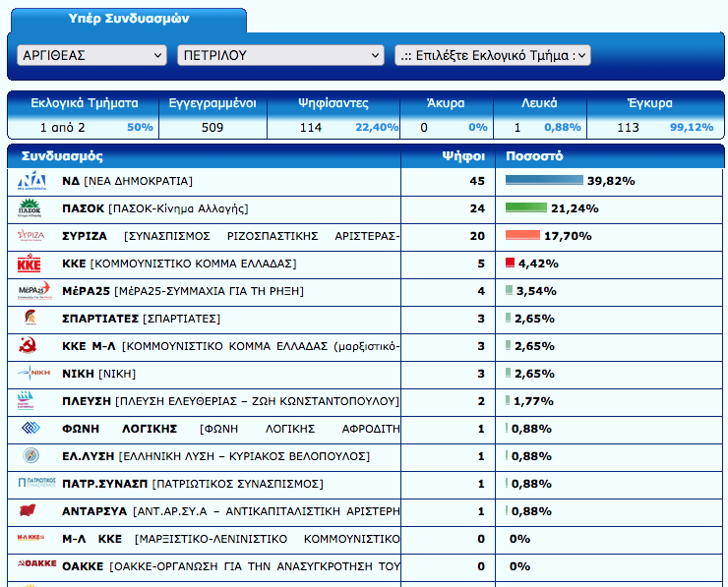The width and height of the screenshot is (728, 587).
Task: Click the green ΠΑΣΟΚ percentage bar
Action: point(526,208)
